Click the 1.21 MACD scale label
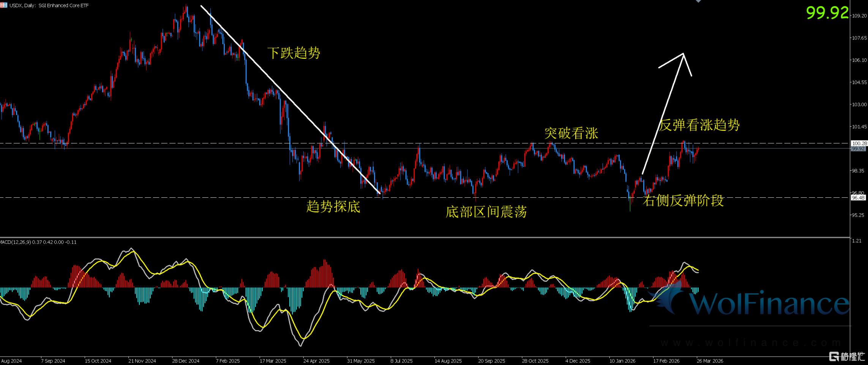 tap(857, 241)
